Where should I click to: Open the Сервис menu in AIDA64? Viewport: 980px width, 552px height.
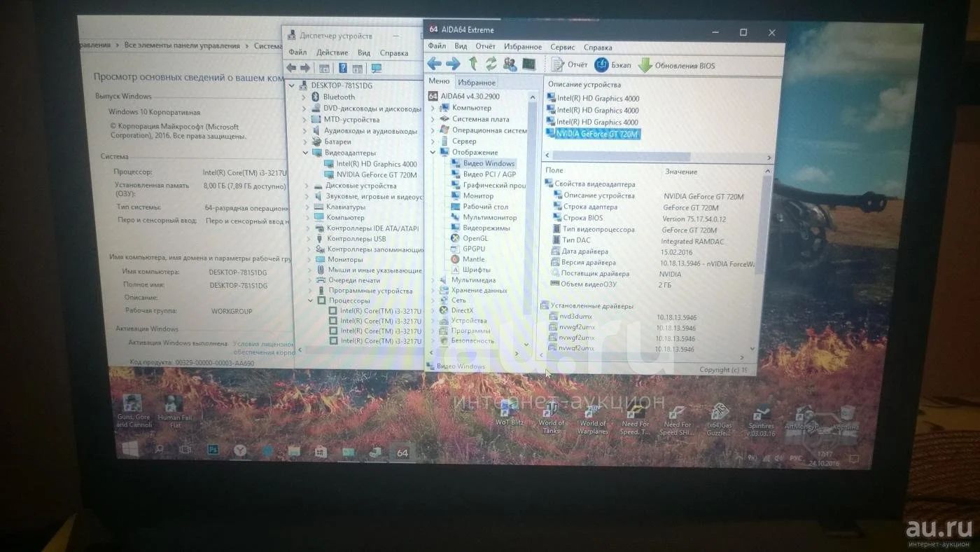tap(562, 47)
